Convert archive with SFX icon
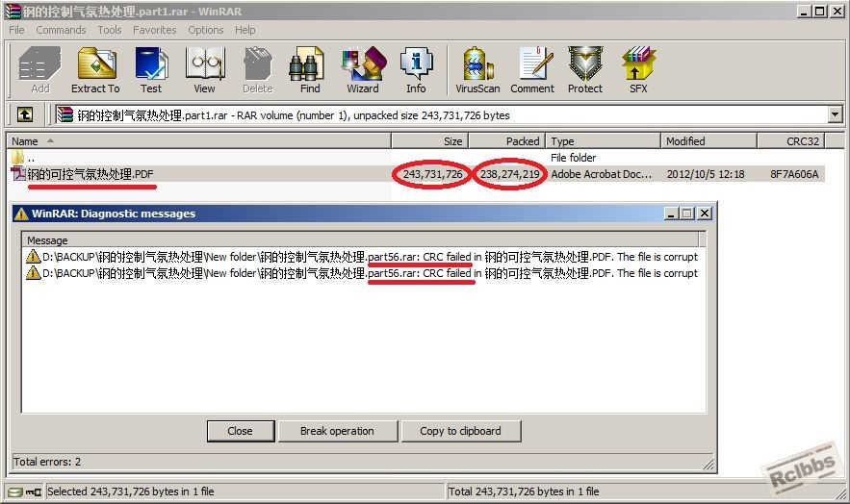This screenshot has width=850, height=504. pyautogui.click(x=638, y=69)
